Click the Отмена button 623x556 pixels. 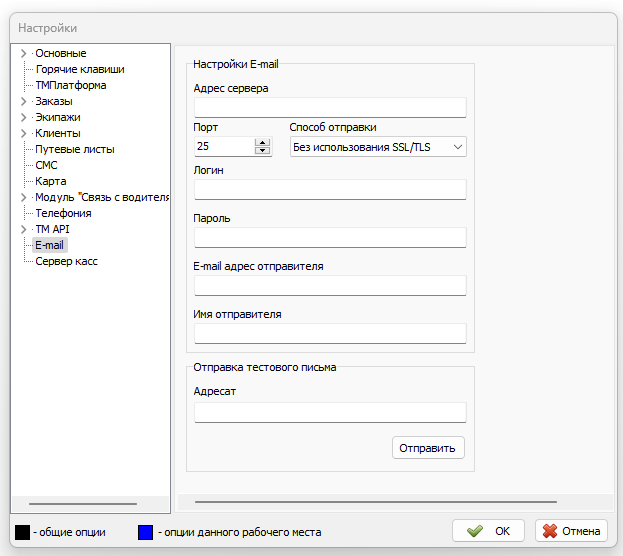[571, 531]
